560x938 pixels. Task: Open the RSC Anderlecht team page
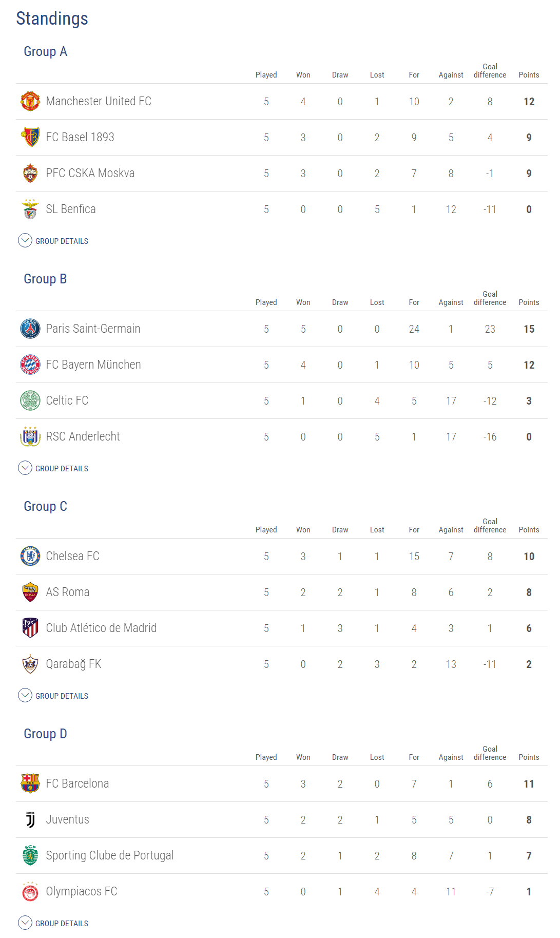click(83, 436)
